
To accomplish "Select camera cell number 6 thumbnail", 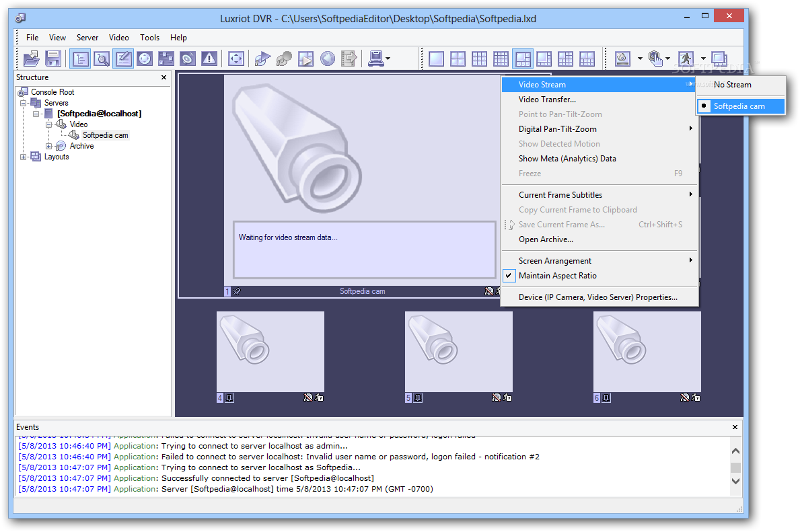I will tap(647, 352).
